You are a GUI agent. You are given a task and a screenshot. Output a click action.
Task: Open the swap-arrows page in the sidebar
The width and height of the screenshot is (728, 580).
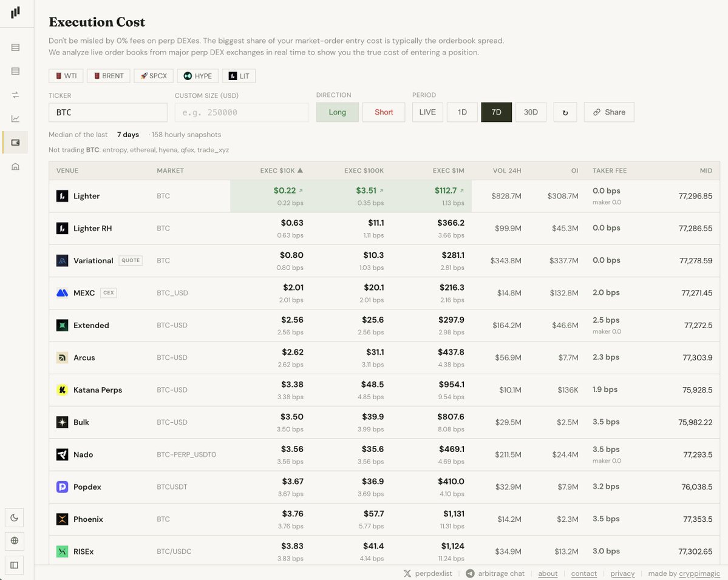[15, 95]
